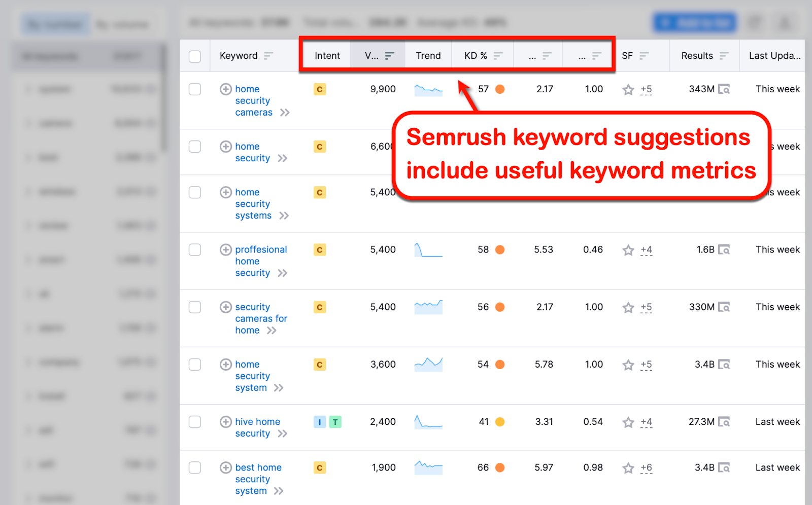812x505 pixels.
Task: Open the 'proffesional home security' keyword link
Action: [261, 261]
